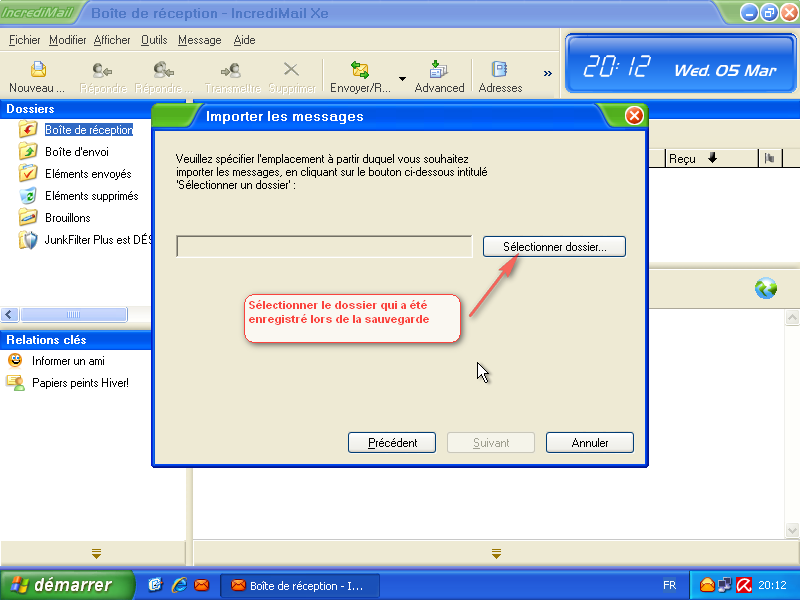The height and width of the screenshot is (600, 800).
Task: Click the Dossiers panel header
Action: point(76,109)
